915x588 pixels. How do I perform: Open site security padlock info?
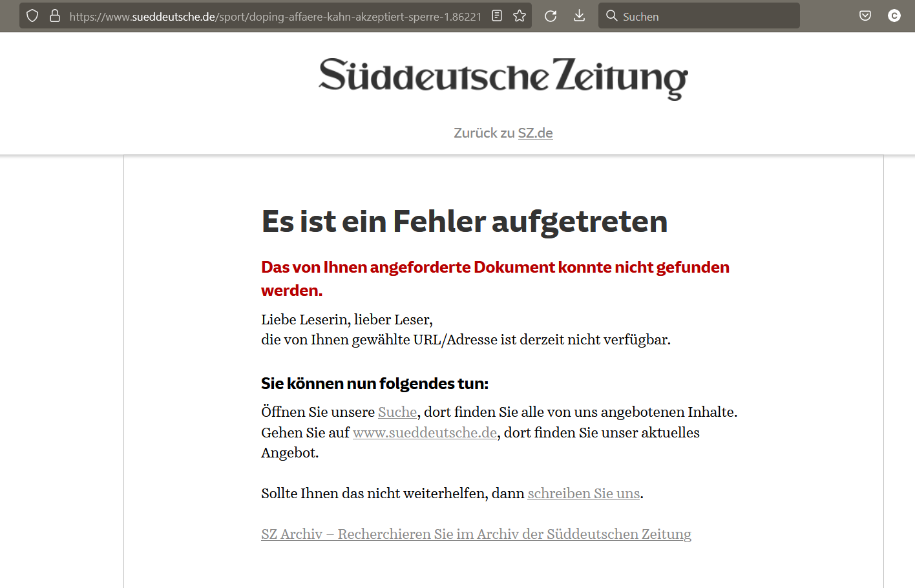pos(55,16)
